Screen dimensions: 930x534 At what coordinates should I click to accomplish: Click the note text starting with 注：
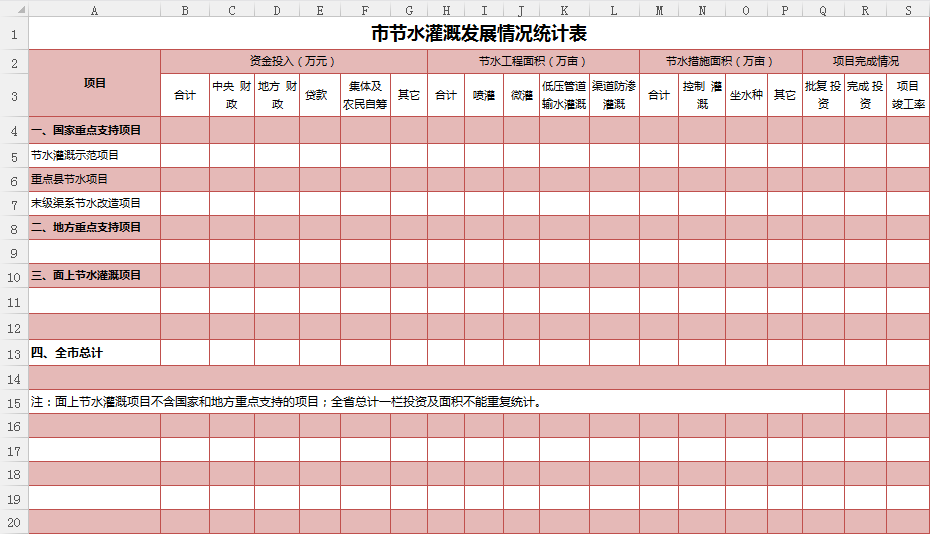pyautogui.click(x=287, y=402)
